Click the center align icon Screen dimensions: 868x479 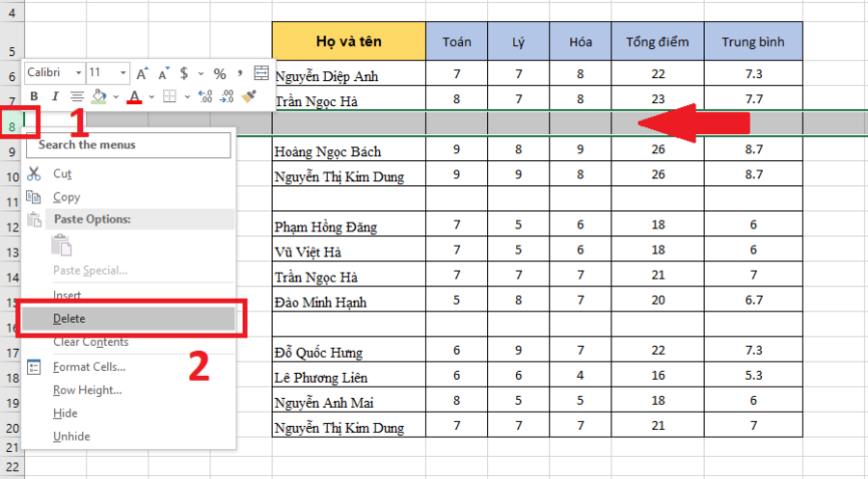[77, 96]
